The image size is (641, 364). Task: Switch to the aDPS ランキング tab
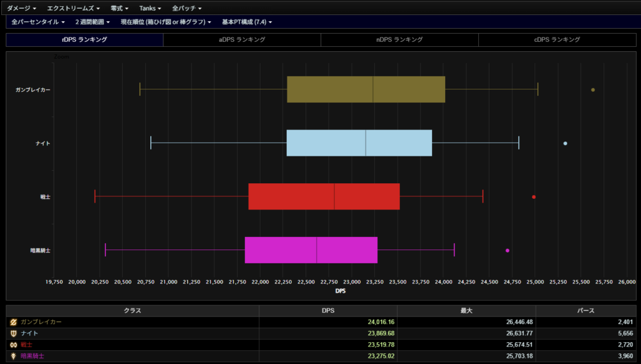click(242, 39)
